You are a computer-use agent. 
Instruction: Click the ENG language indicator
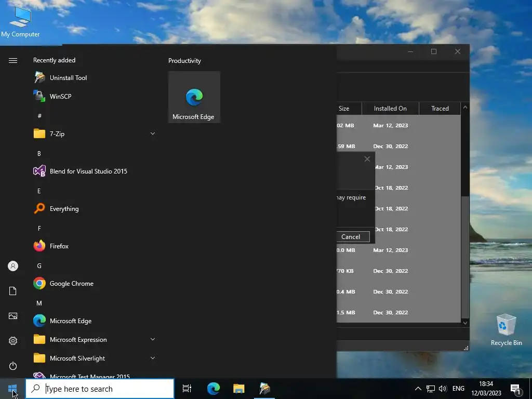pos(458,389)
